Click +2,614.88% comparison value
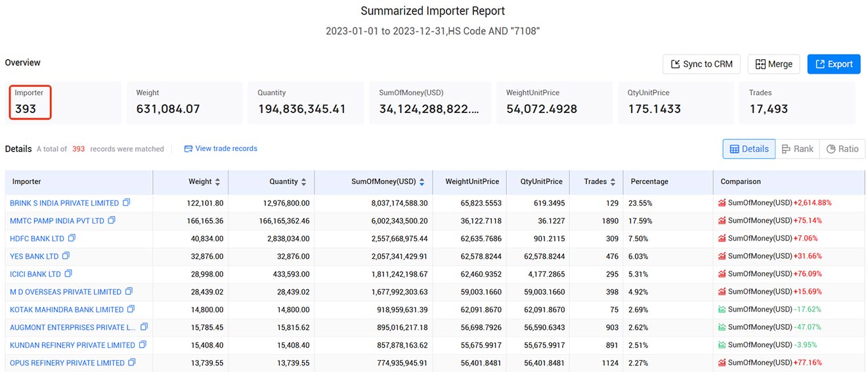This screenshot has width=868, height=372. (813, 203)
